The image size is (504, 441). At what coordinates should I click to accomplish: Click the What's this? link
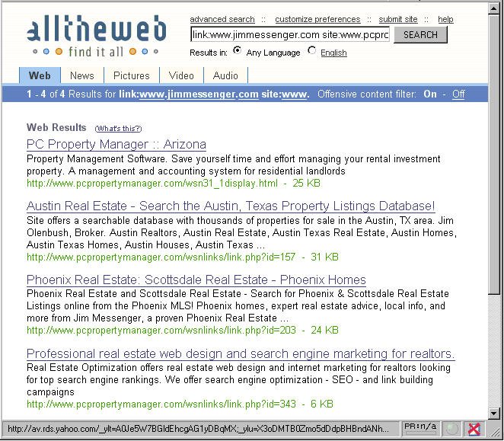(x=118, y=129)
